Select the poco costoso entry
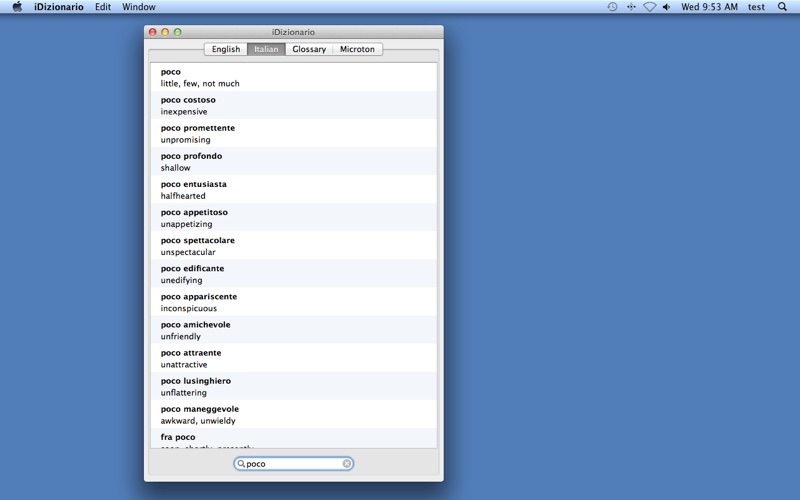The image size is (800, 500). [294, 105]
